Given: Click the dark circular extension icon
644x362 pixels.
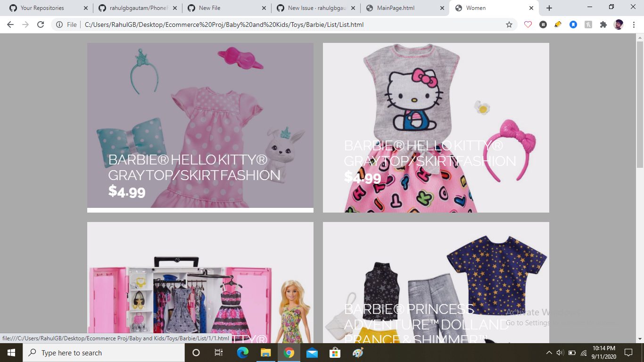Looking at the screenshot, I should coord(543,25).
